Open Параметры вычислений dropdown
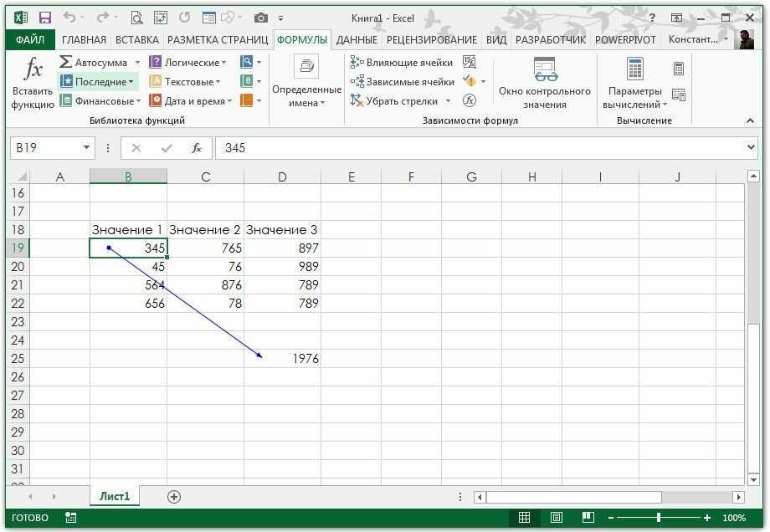 (x=635, y=83)
